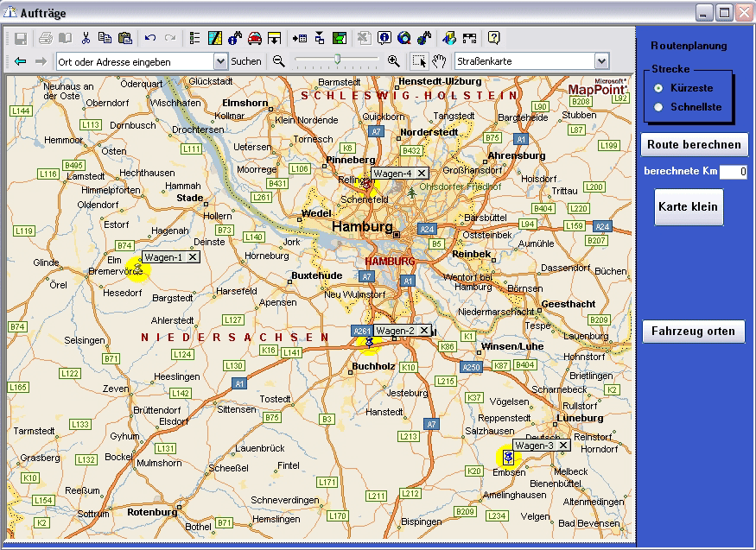Click the Fahrzeug orten button
This screenshot has height=550, width=756.
693,332
